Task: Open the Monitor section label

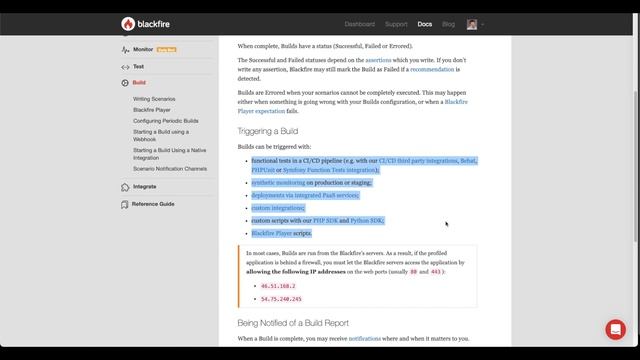Action: click(143, 49)
